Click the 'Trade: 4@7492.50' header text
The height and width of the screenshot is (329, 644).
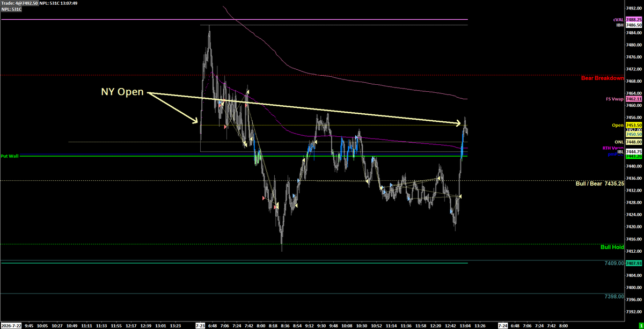(x=19, y=3)
